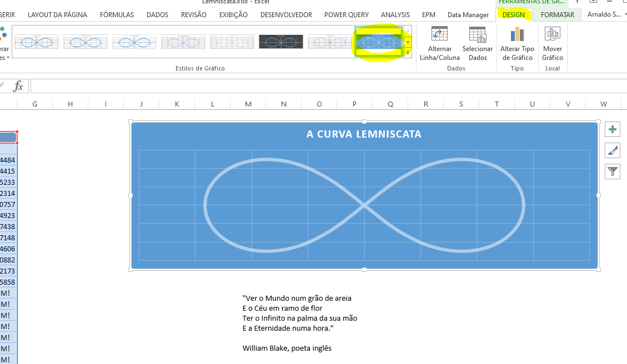Select column header M

[x=248, y=104]
